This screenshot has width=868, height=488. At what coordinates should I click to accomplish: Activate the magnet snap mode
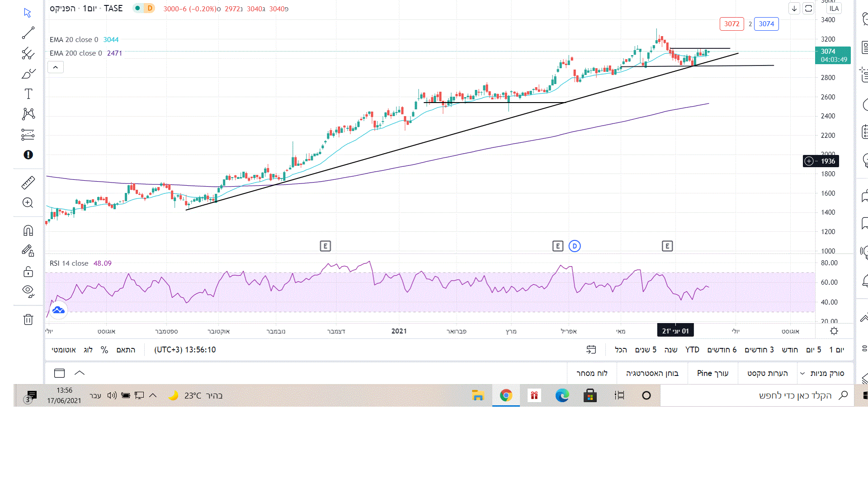pyautogui.click(x=28, y=231)
